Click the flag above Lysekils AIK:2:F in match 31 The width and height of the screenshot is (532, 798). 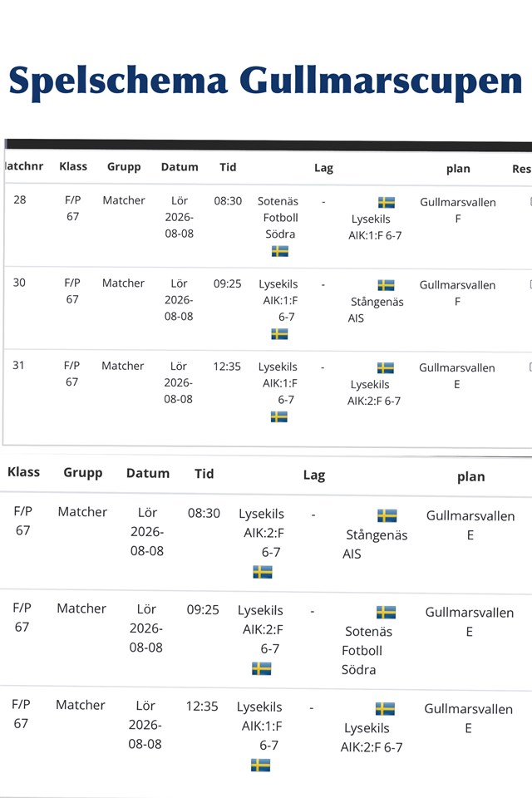click(x=386, y=368)
